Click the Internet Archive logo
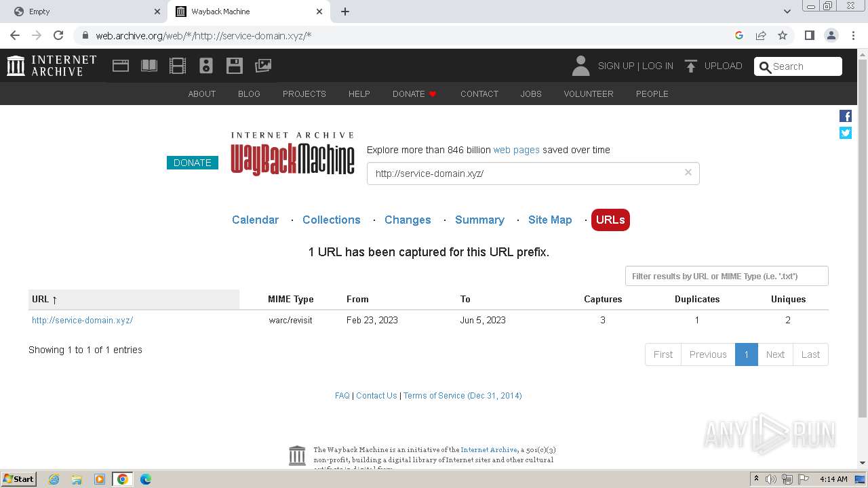The image size is (868, 488). pyautogui.click(x=52, y=66)
